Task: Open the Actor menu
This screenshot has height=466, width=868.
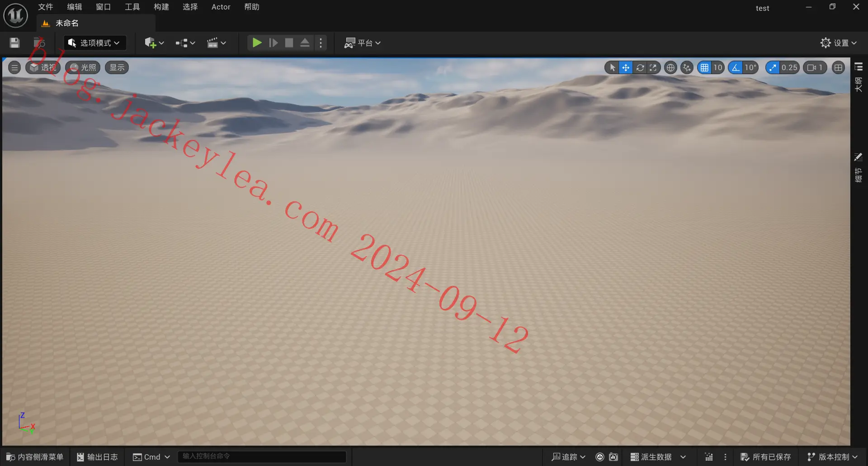Action: 221,7
